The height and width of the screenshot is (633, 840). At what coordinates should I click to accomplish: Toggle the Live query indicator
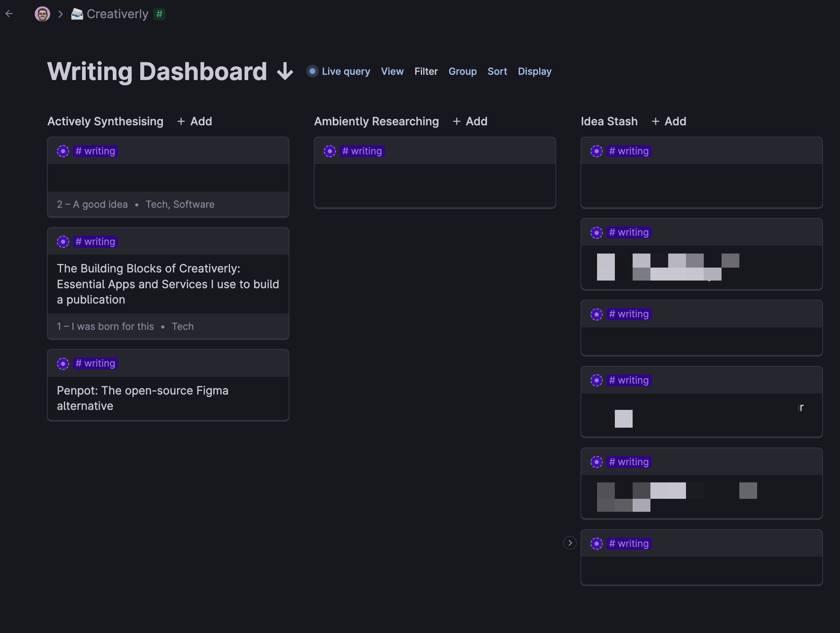[312, 72]
